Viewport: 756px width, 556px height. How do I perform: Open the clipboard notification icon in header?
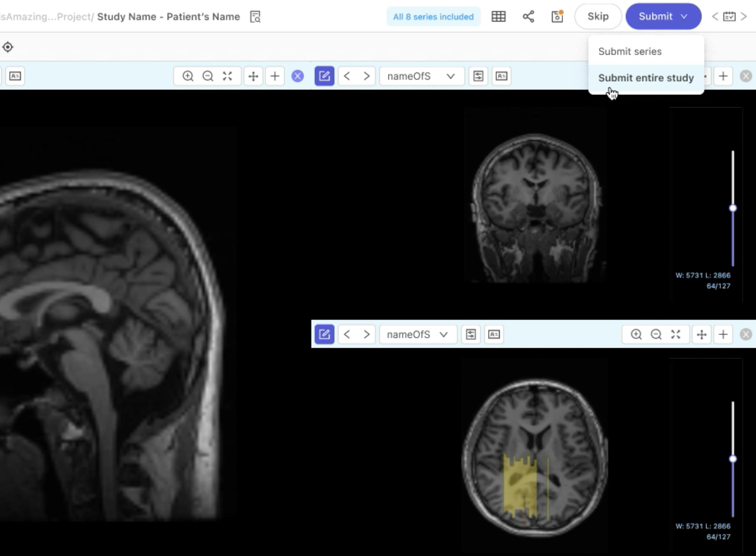point(557,17)
